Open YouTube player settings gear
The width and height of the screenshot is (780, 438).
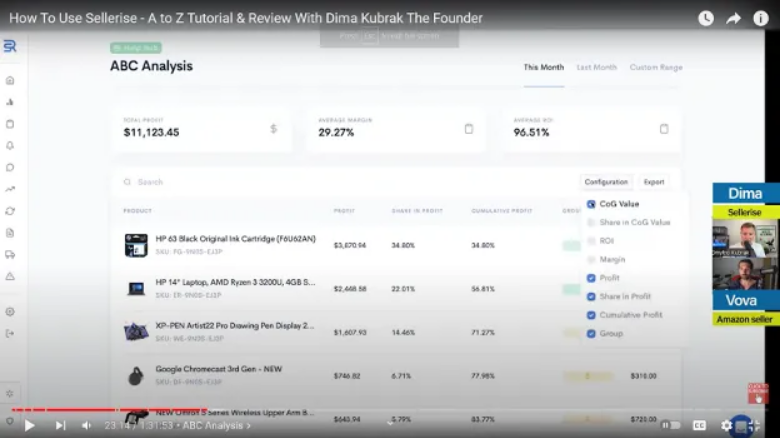pos(727,426)
